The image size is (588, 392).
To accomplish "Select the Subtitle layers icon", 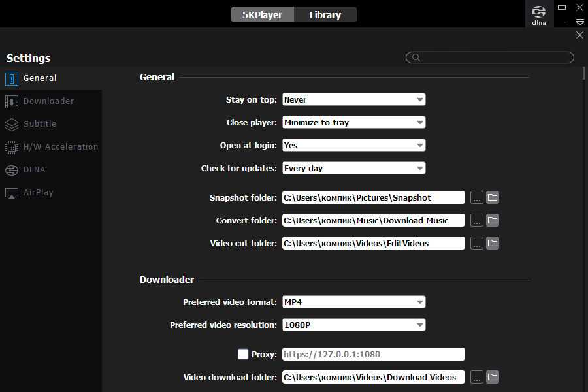I will pyautogui.click(x=11, y=124).
